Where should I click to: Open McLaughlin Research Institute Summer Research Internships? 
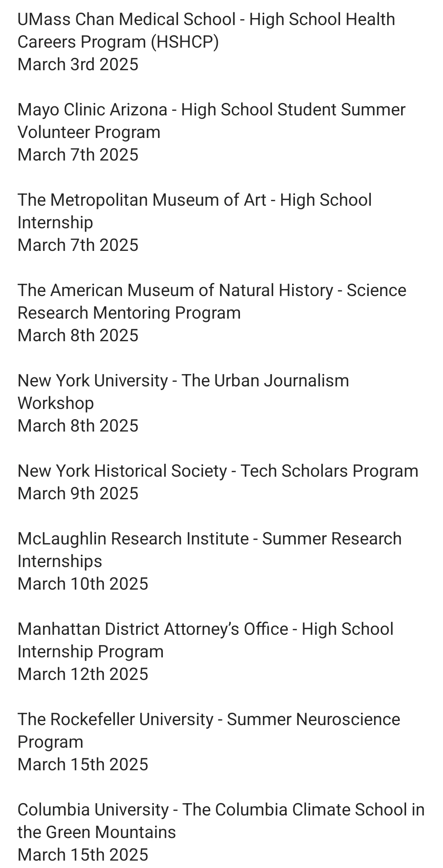click(x=210, y=550)
